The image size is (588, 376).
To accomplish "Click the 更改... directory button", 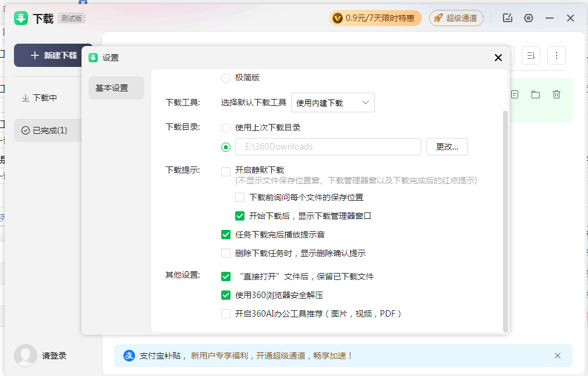I will 447,147.
